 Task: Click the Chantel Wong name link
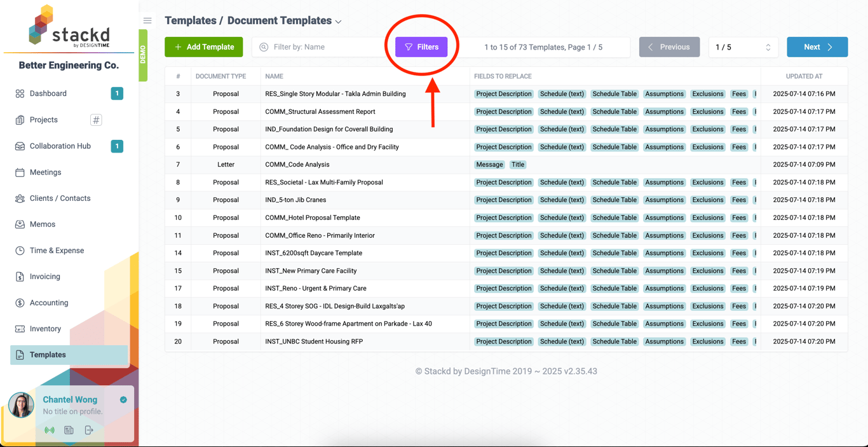[70, 399]
